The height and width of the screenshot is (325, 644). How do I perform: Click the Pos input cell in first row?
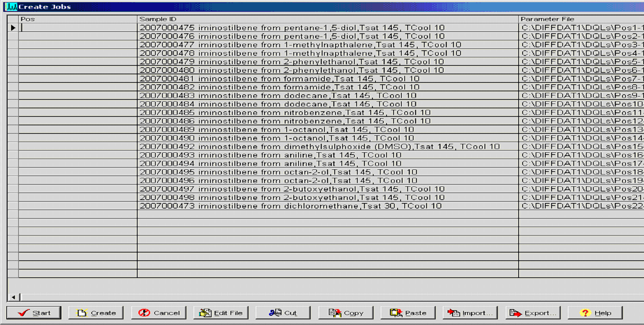[78, 28]
